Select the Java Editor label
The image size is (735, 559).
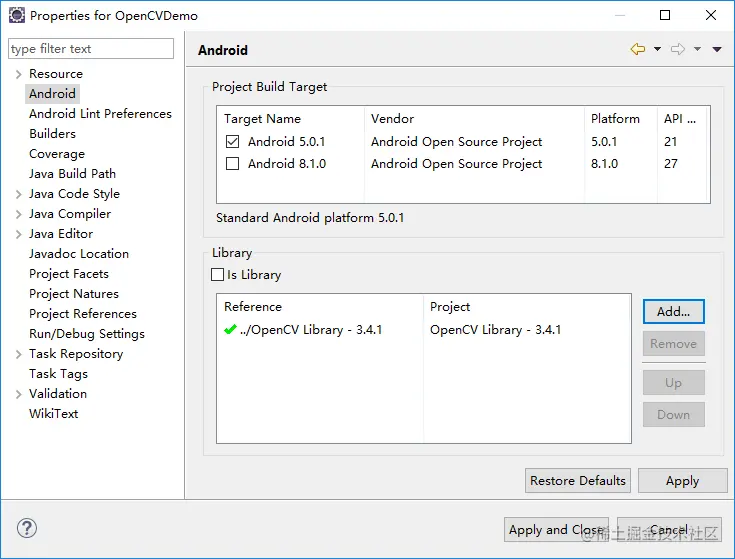61,234
